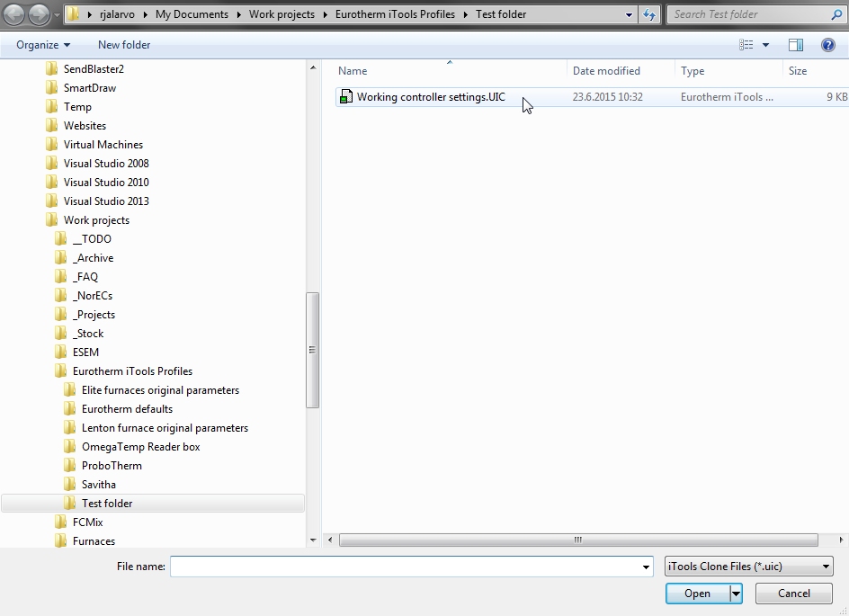Select _Projects folder in tree

click(x=94, y=315)
